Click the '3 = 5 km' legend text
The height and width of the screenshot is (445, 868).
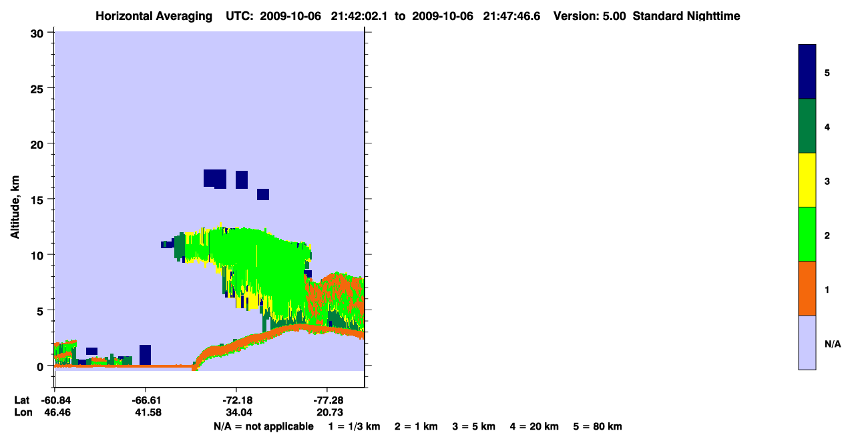pyautogui.click(x=474, y=426)
